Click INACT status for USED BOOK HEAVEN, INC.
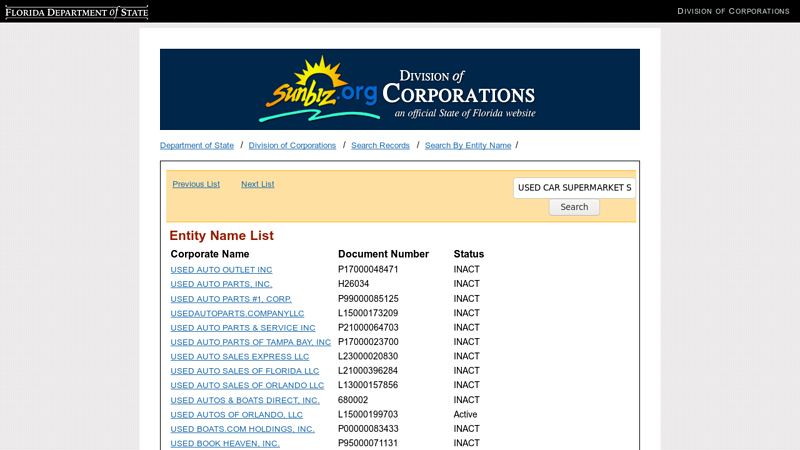Screen dimensions: 800x450 click(x=466, y=443)
